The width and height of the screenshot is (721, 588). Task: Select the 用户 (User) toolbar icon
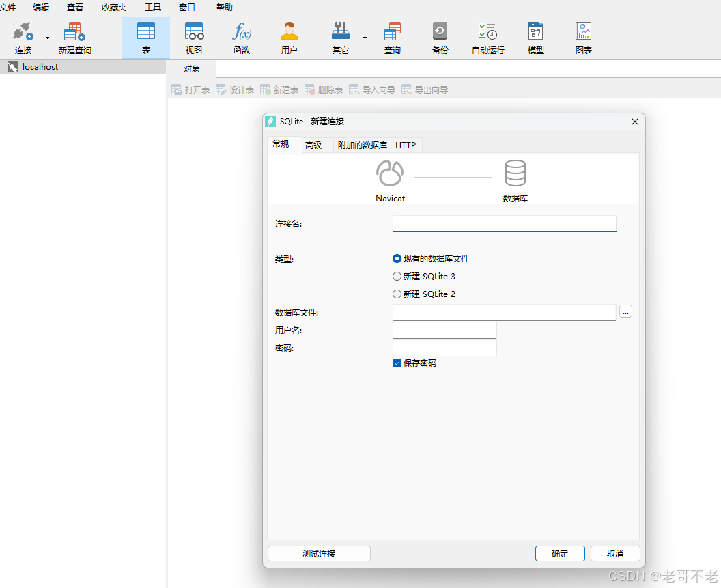(x=289, y=31)
